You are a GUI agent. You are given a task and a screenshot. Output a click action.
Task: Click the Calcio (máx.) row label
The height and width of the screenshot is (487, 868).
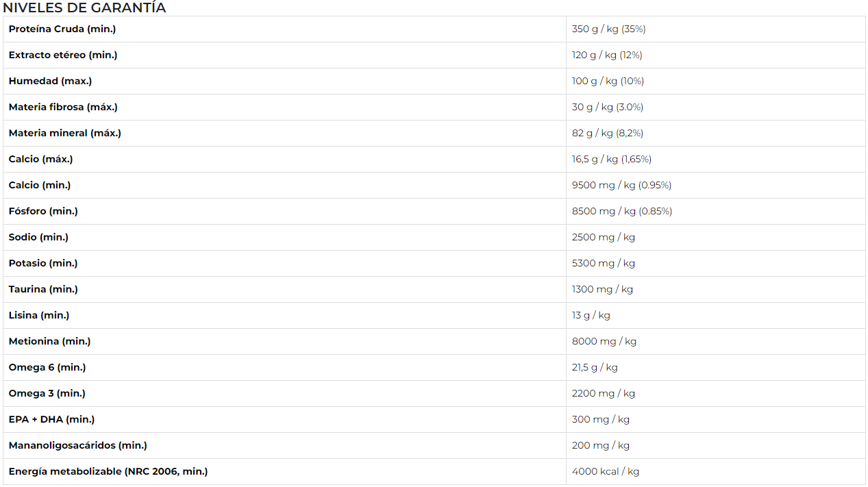coord(40,159)
